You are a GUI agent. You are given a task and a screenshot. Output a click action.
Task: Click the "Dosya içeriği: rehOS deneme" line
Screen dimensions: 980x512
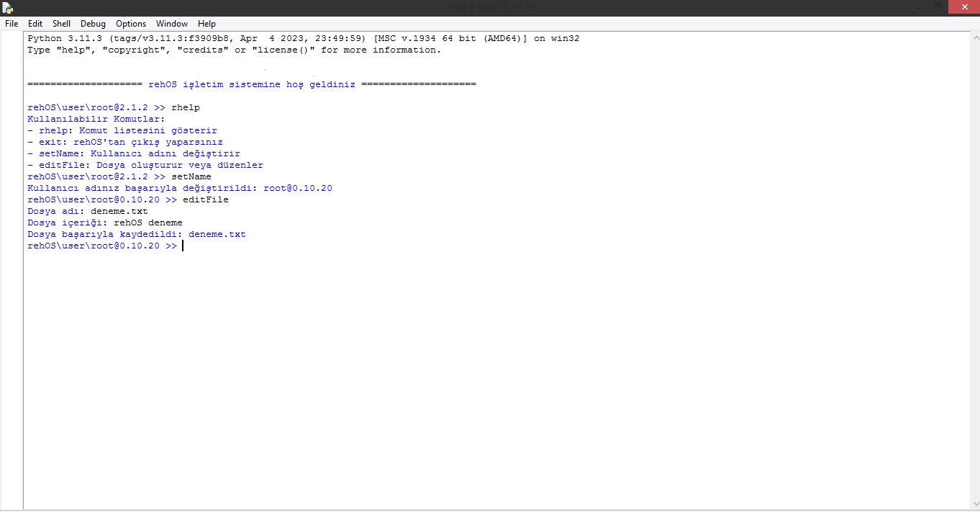(x=105, y=223)
